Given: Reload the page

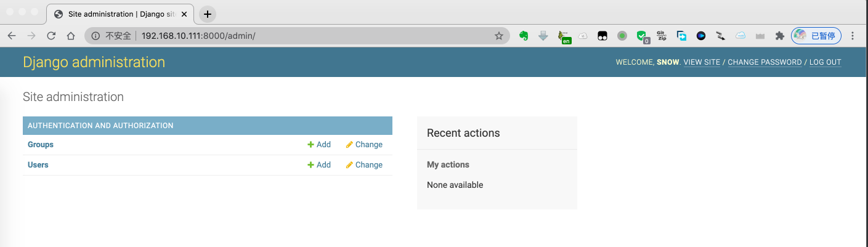Looking at the screenshot, I should tap(51, 36).
